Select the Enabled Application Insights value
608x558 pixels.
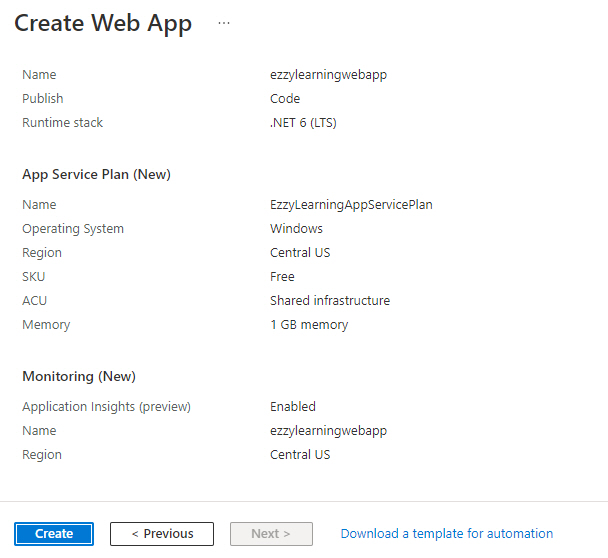[293, 406]
